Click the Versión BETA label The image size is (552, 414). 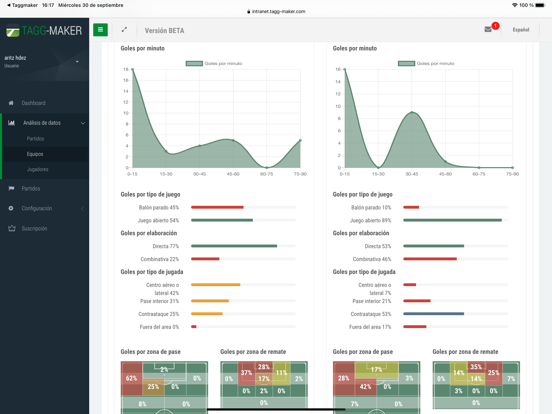(164, 31)
